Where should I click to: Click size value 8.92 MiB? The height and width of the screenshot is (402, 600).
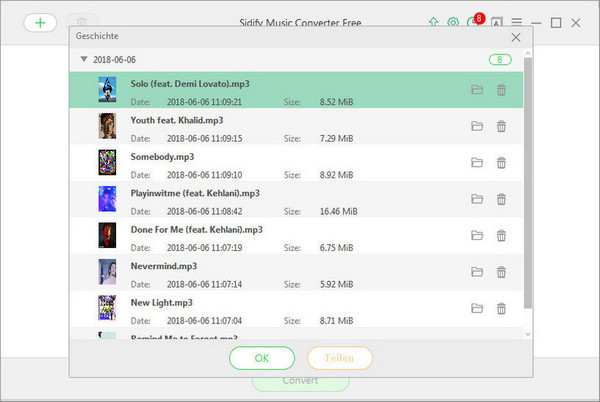click(336, 175)
